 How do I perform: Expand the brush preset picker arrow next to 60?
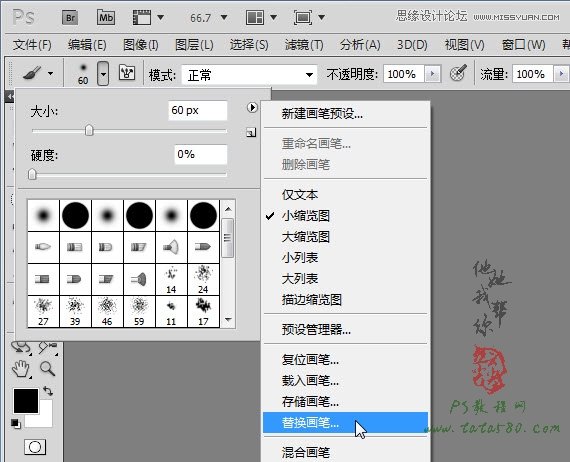coord(103,74)
